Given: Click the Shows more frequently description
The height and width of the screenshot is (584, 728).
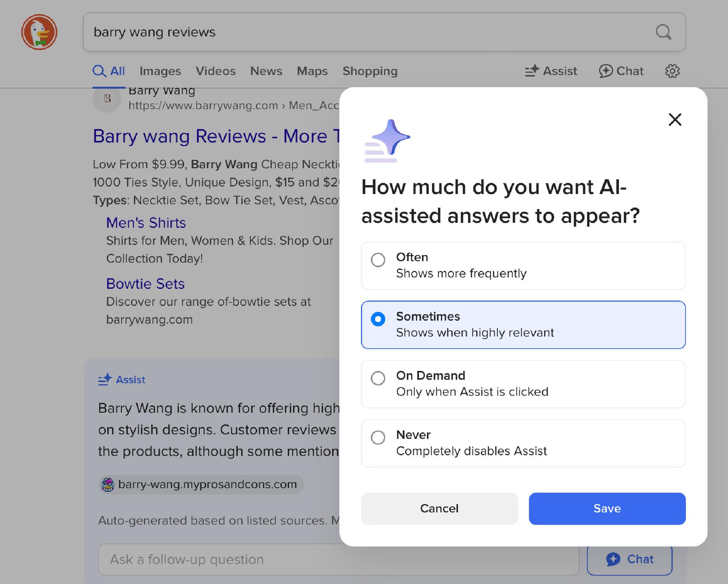Looking at the screenshot, I should coord(461,274).
